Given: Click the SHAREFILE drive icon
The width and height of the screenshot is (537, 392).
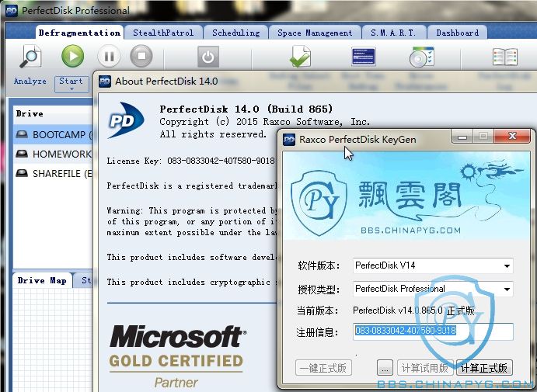Looking at the screenshot, I should click(x=22, y=173).
